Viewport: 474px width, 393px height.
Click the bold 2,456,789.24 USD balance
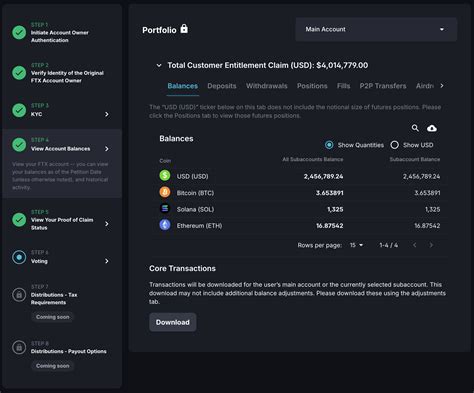(323, 176)
